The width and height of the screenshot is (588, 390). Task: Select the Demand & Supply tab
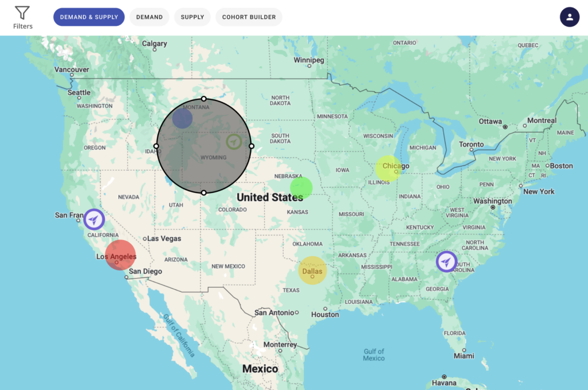pos(89,17)
